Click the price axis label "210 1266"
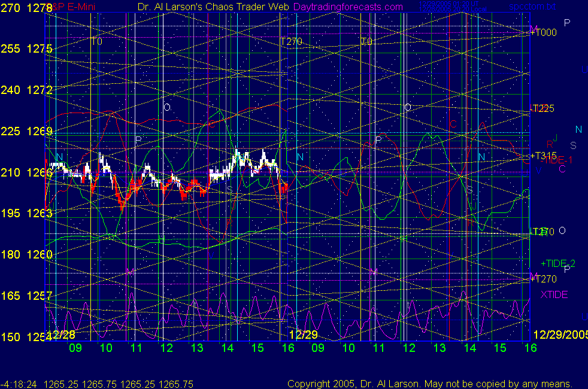 26,172
